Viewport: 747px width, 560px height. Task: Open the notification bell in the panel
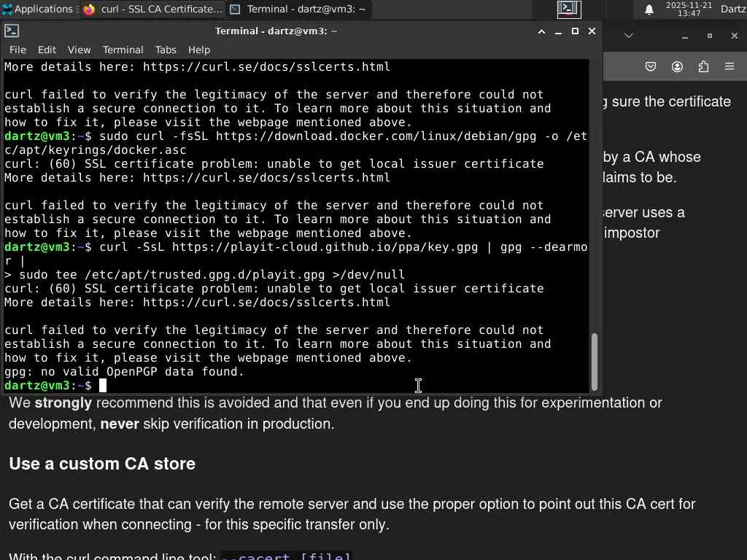(x=649, y=9)
